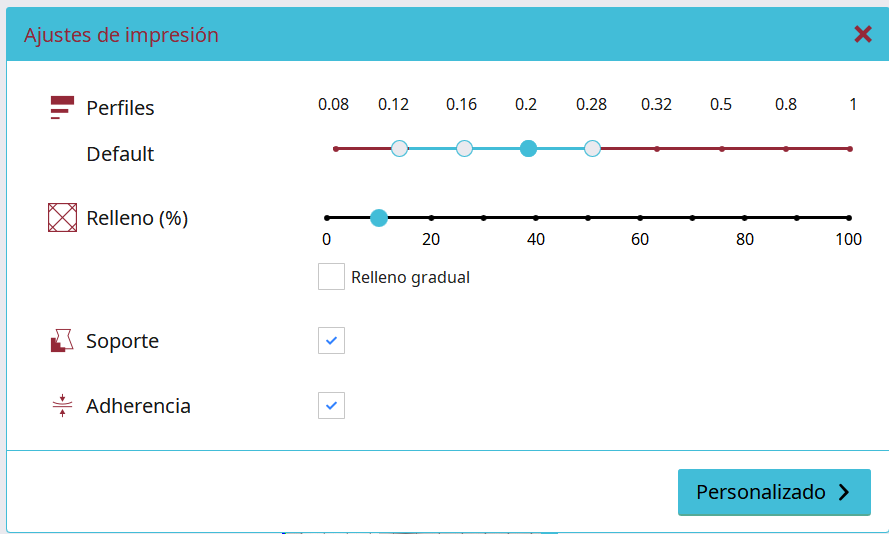Image resolution: width=889 pixels, height=534 pixels.
Task: Click the infill slider handle at 10
Action: (x=379, y=217)
